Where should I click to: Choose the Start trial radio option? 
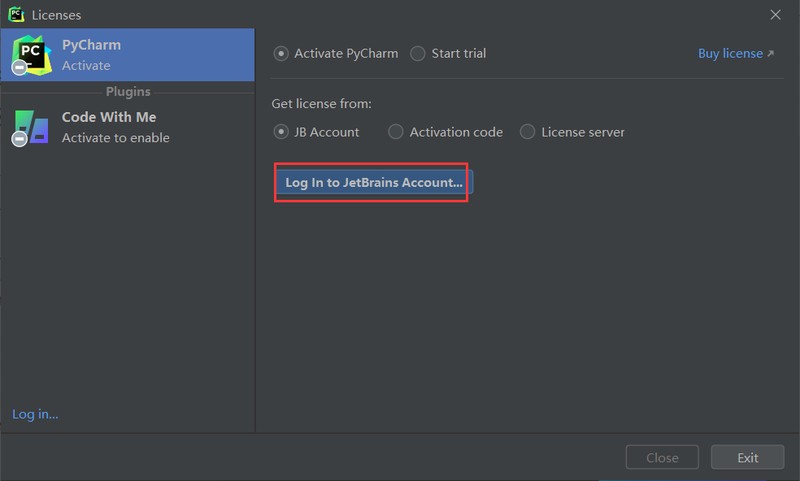click(418, 53)
